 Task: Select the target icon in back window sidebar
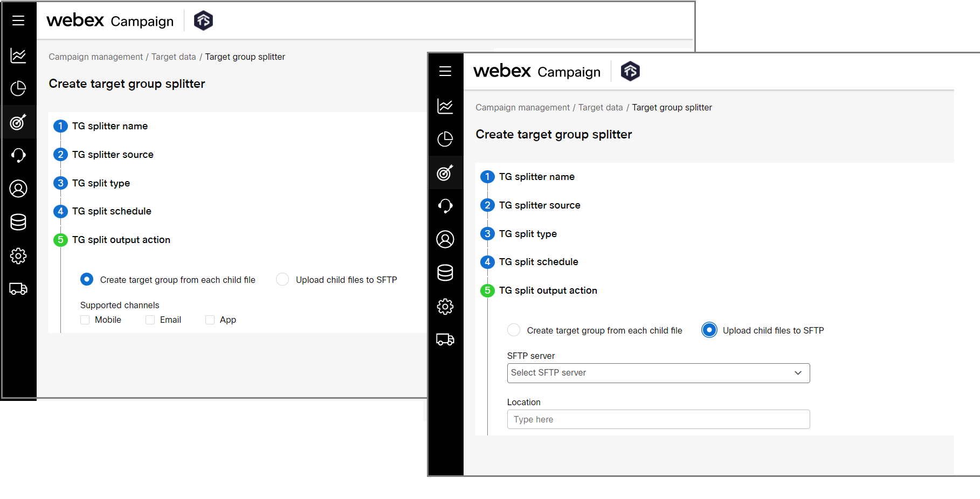tap(18, 122)
